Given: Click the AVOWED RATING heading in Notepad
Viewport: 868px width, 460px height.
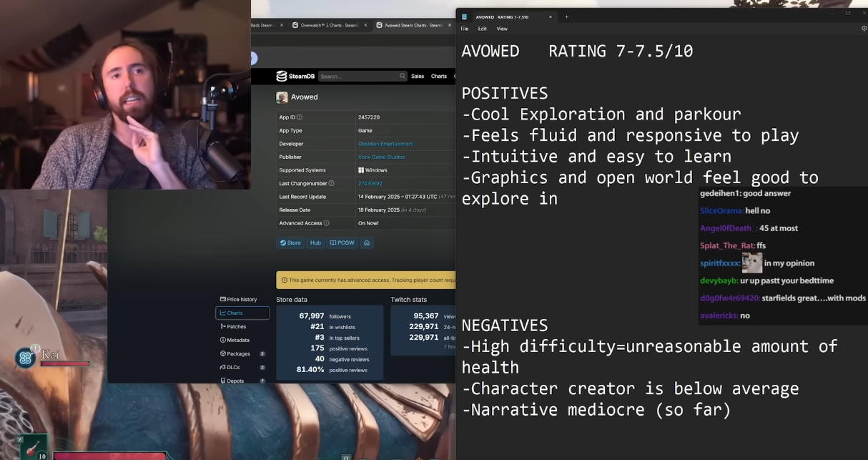Looking at the screenshot, I should click(x=577, y=52).
